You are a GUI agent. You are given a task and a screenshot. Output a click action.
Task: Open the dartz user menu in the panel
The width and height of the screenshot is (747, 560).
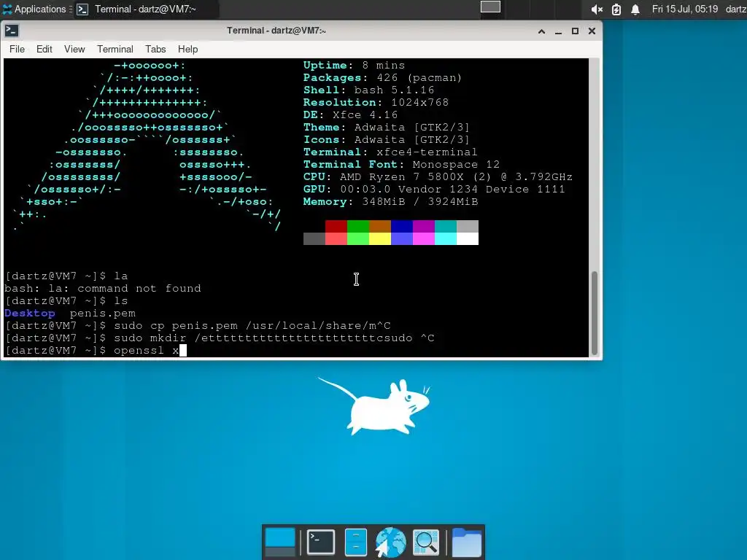click(735, 9)
